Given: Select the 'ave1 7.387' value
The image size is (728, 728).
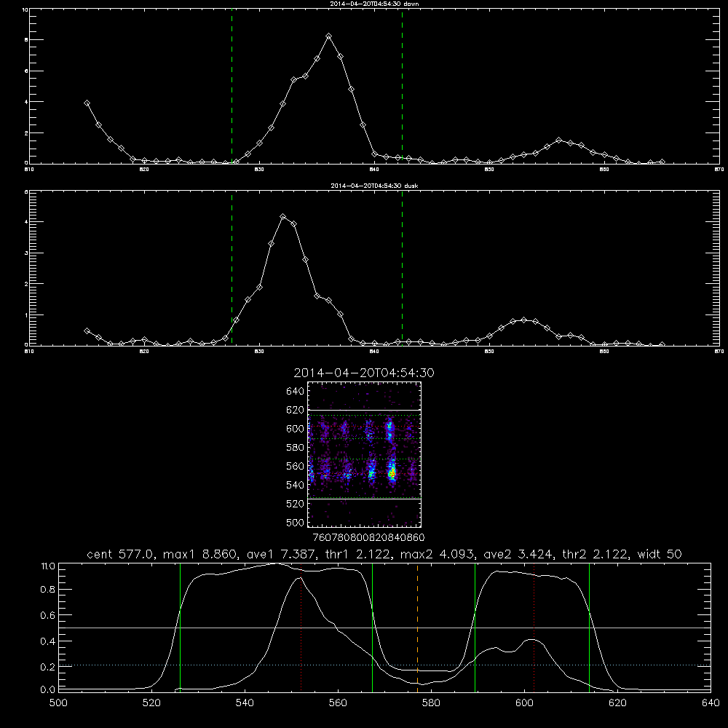Looking at the screenshot, I should (280, 554).
